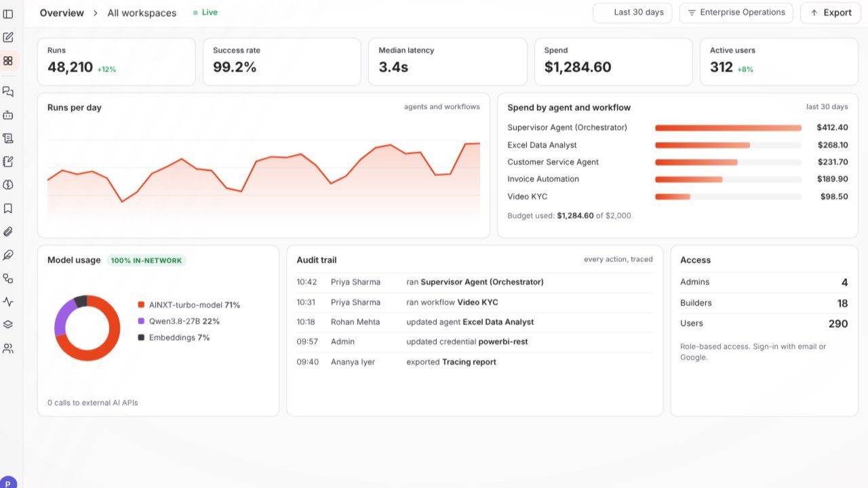868x488 pixels.
Task: Open the scroll document sidebar icon
Action: tap(8, 138)
